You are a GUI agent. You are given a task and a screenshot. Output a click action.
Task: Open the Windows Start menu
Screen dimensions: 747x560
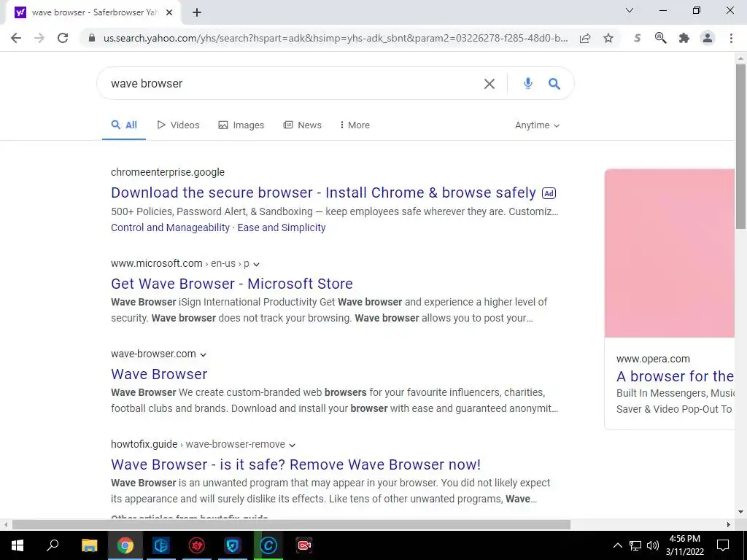(18, 545)
